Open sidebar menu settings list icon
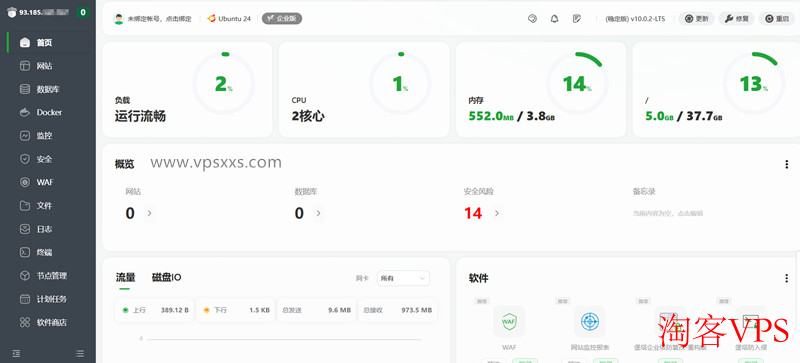Viewport: 800px width, 363px height. click(x=80, y=353)
